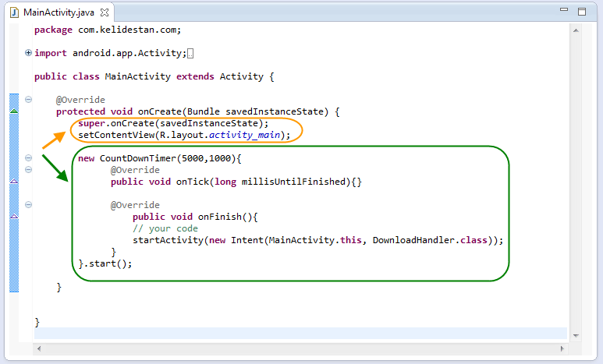Click super.onCreate(savedInstanceState); line
Image resolution: width=603 pixels, height=364 pixels.
coord(173,123)
